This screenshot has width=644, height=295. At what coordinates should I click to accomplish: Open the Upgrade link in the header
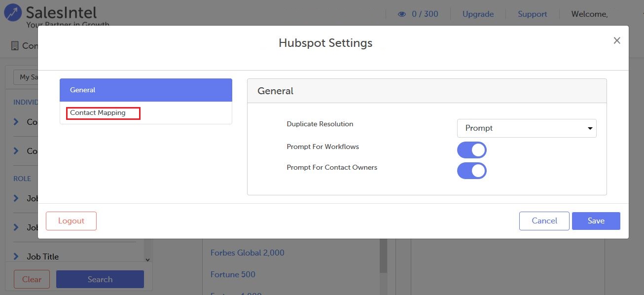tap(478, 14)
